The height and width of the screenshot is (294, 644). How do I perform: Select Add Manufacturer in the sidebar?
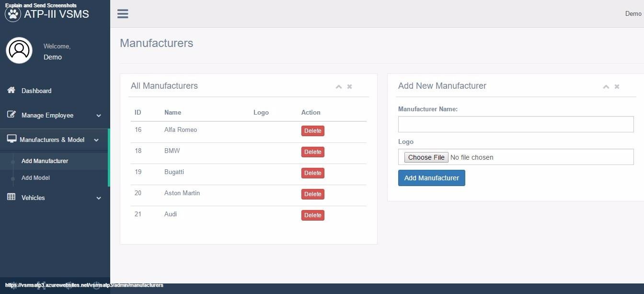[x=45, y=161]
